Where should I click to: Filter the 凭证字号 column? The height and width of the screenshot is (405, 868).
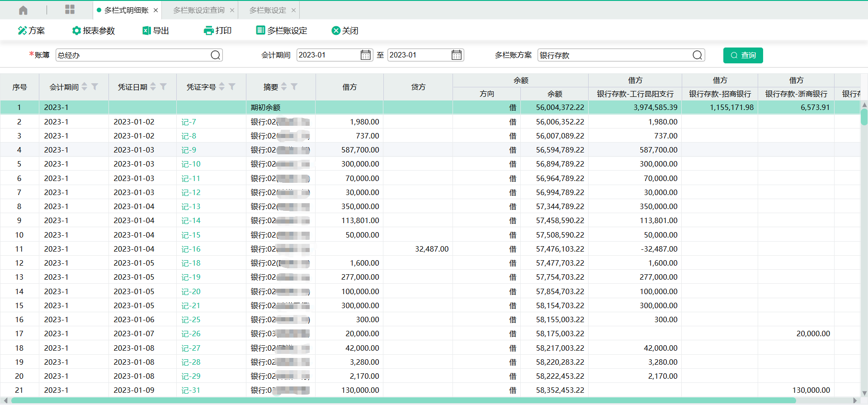(232, 86)
